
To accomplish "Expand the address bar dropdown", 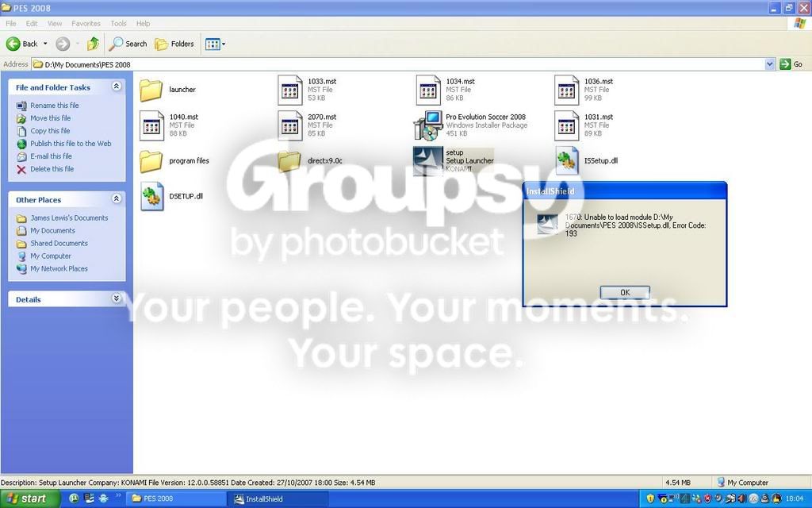I will (x=769, y=64).
